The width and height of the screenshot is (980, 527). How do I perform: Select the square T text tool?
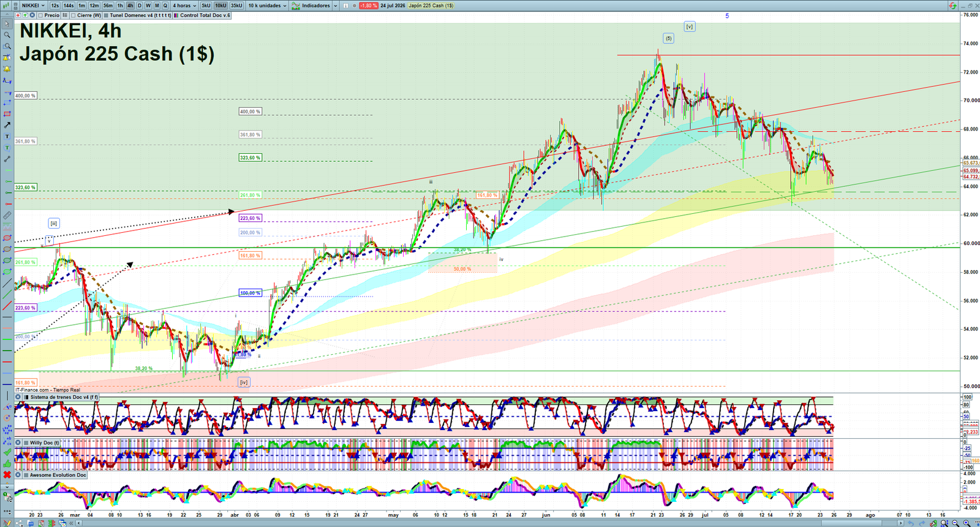pos(7,137)
